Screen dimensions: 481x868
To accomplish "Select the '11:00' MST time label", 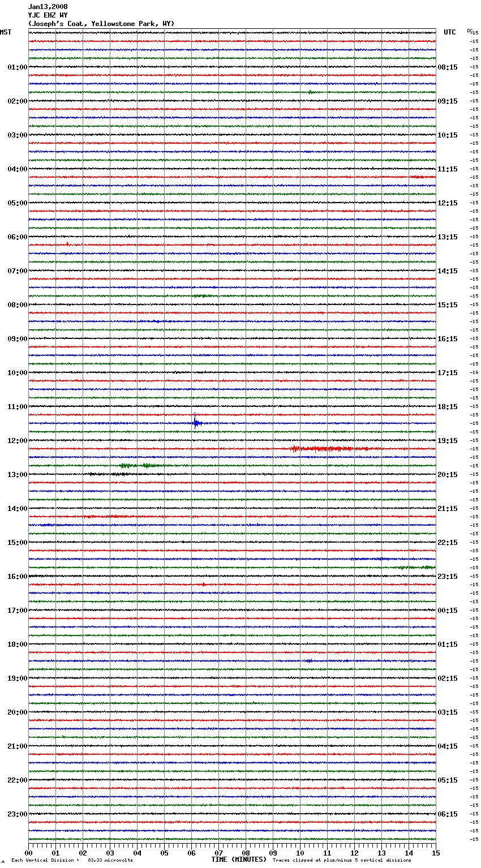I will [18, 407].
